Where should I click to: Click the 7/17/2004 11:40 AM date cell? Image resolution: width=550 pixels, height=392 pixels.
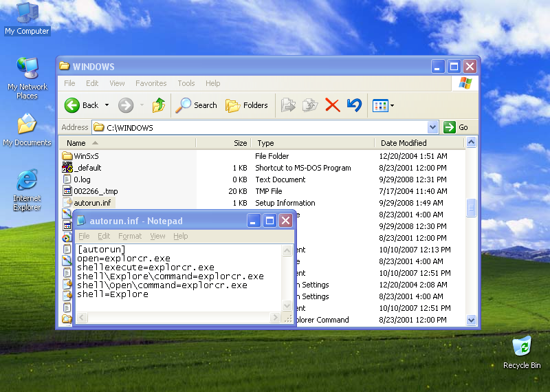click(413, 191)
